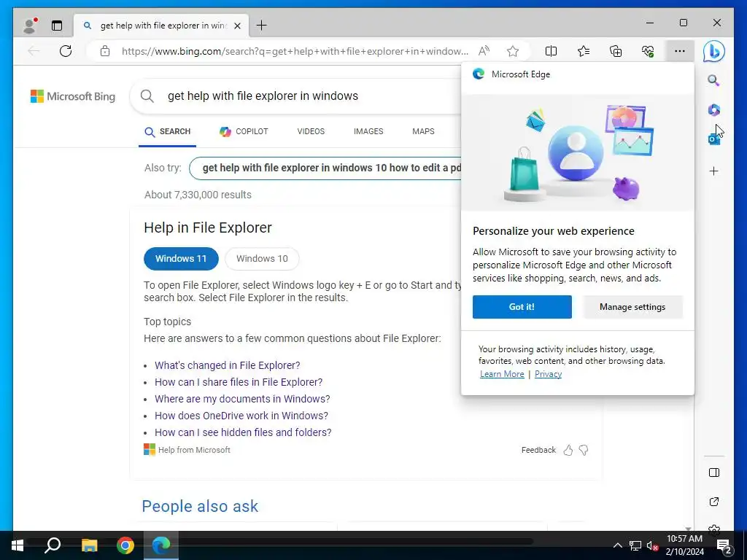Open How can I see hidden files link
Screen dimensions: 747x560
pyautogui.click(x=243, y=432)
